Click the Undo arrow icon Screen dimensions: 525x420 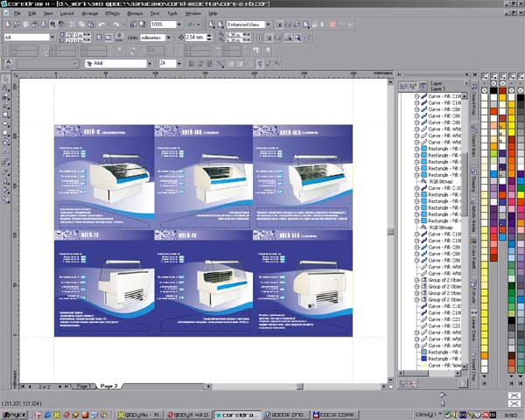pos(101,24)
